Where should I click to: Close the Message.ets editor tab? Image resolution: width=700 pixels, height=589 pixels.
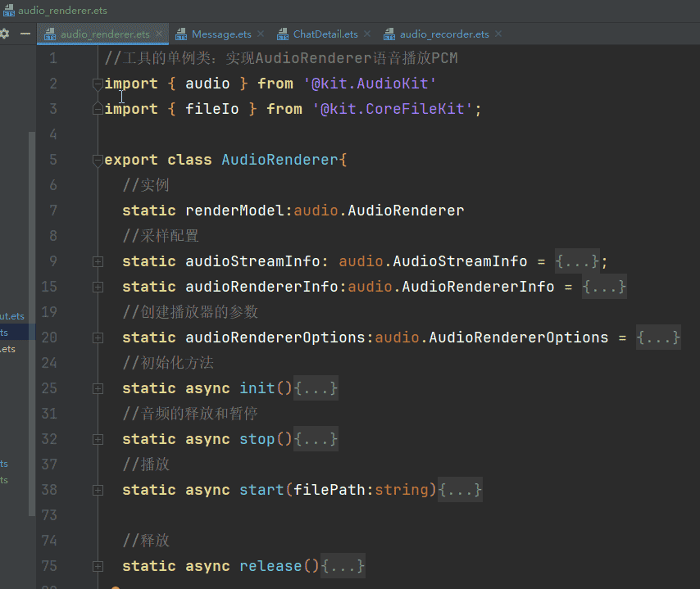261,34
